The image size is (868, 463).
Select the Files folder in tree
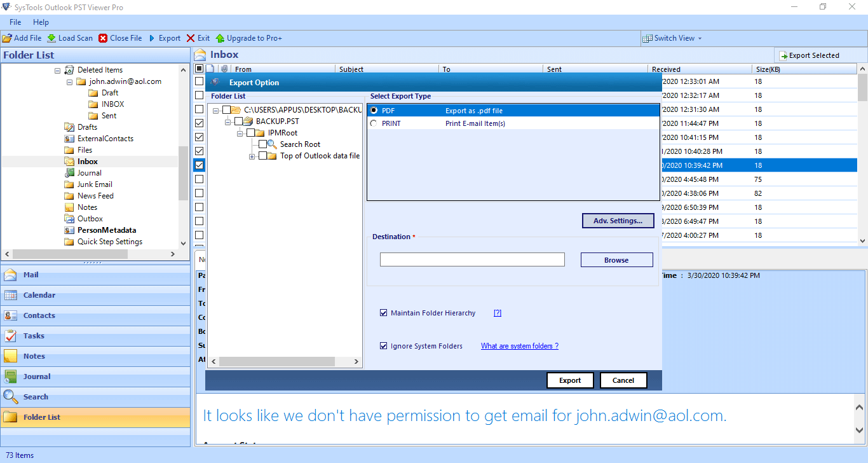[x=85, y=150]
